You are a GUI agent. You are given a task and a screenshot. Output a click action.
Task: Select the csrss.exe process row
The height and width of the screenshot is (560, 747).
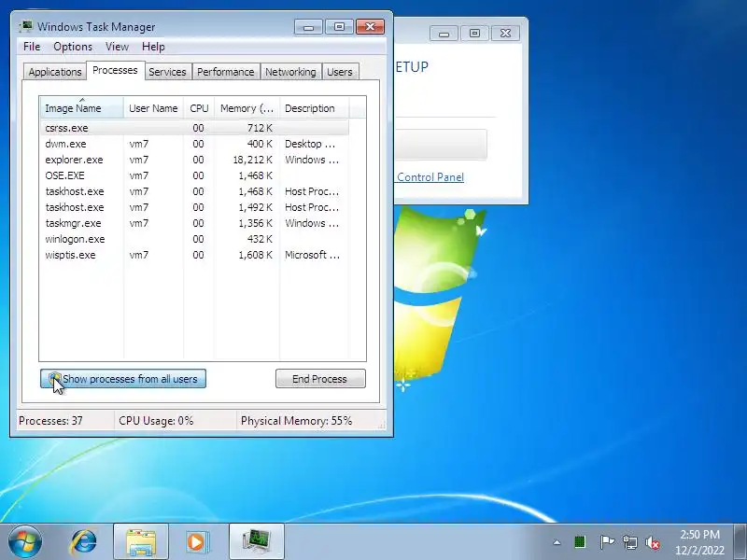click(x=195, y=128)
